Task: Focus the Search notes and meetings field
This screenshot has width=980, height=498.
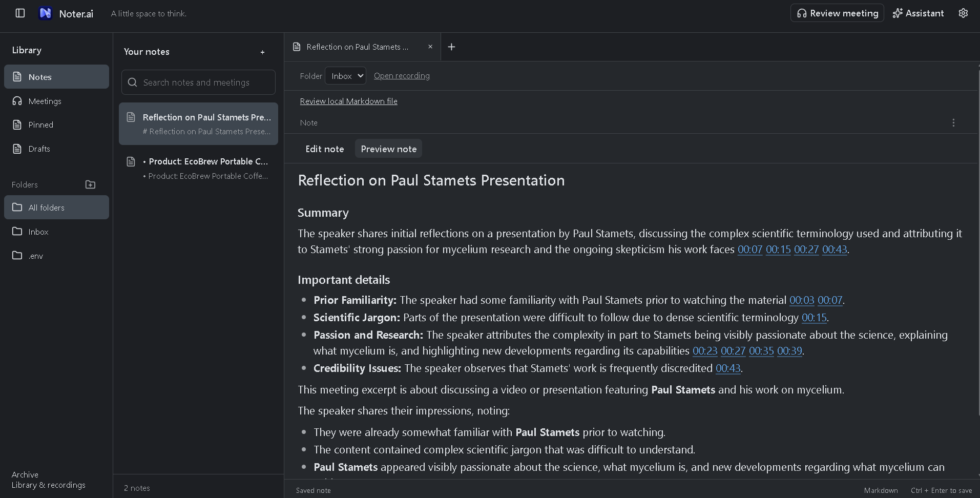Action: (198, 82)
